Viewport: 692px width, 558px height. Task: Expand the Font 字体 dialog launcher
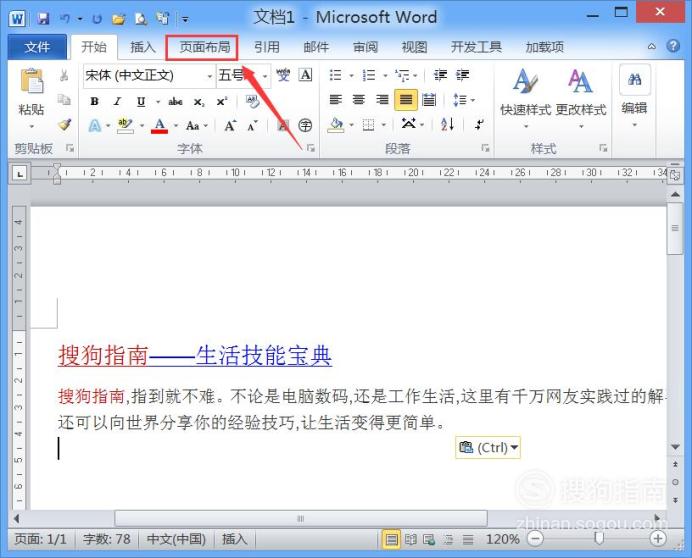point(311,148)
